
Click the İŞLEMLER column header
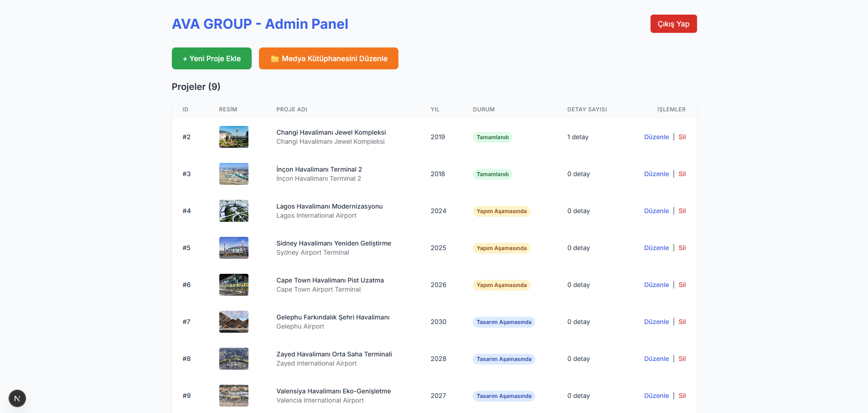(x=671, y=110)
